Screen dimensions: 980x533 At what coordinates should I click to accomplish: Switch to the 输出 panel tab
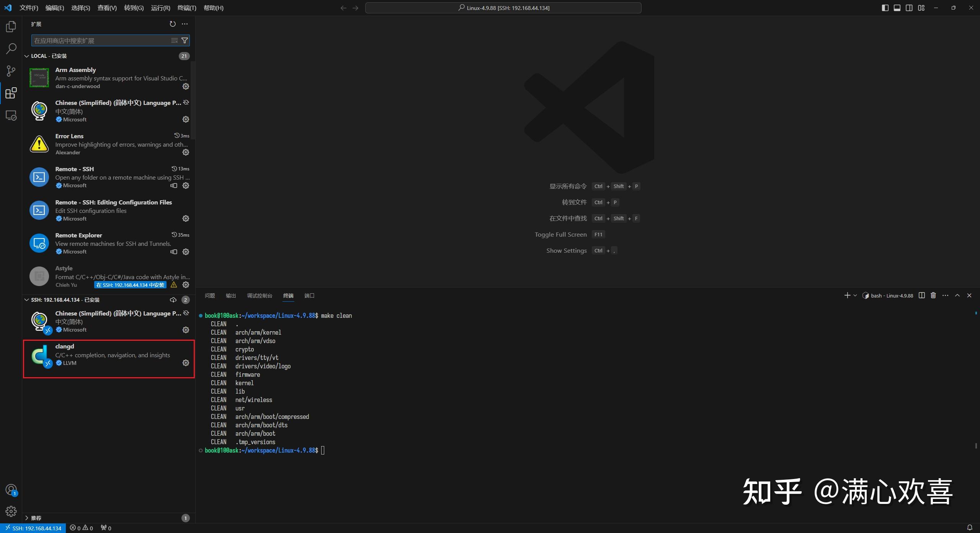click(230, 296)
